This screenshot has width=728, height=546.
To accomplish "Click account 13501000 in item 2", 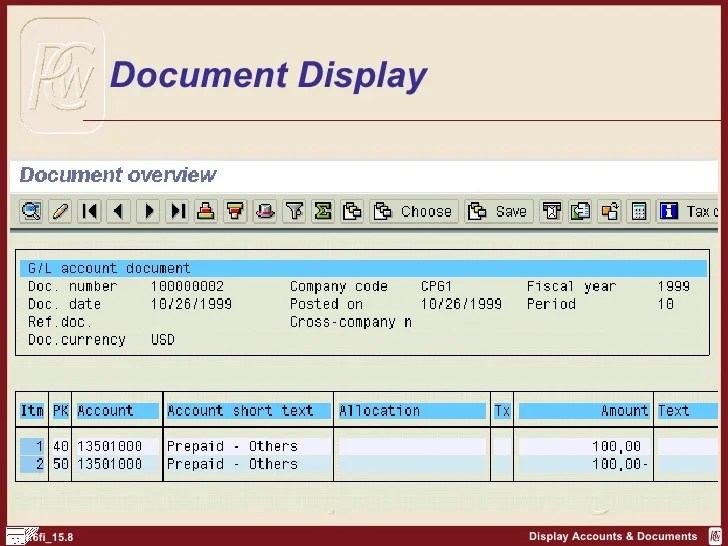I will tap(110, 464).
